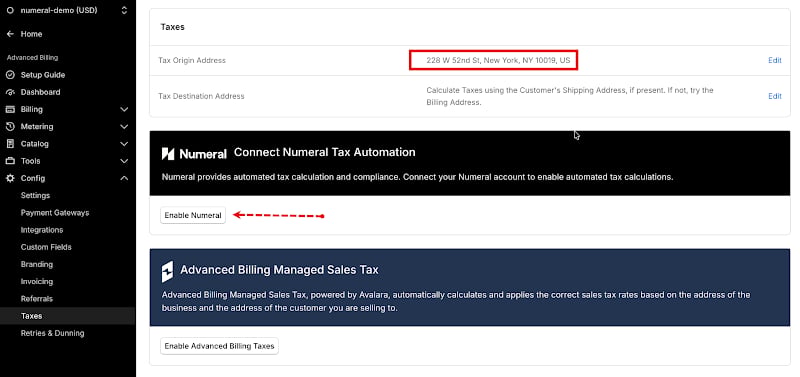Screen dimensions: 800x377
Task: Expand the Tools section chevron
Action: [123, 161]
